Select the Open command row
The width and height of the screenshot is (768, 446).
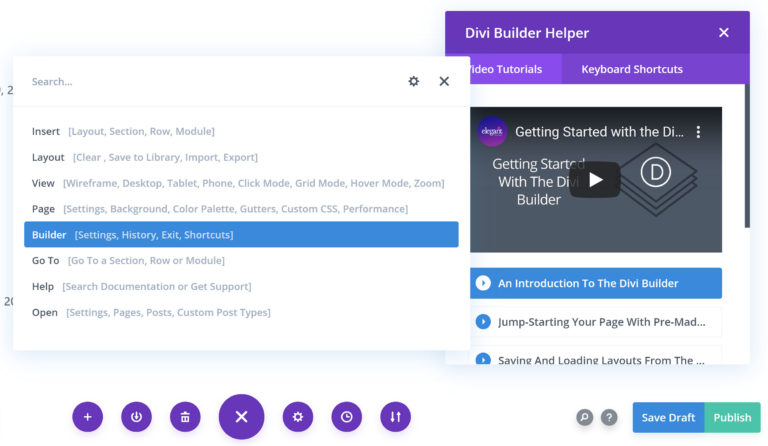[241, 312]
